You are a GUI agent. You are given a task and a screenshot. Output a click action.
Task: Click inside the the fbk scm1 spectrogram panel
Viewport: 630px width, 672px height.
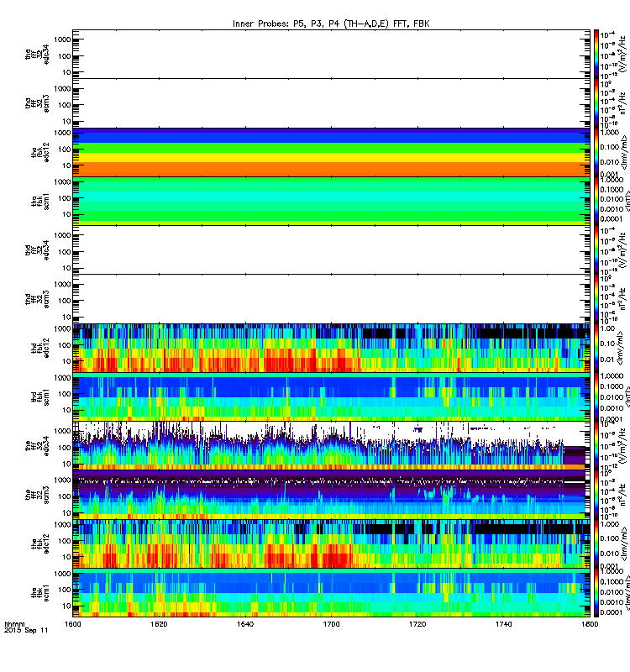(331, 592)
